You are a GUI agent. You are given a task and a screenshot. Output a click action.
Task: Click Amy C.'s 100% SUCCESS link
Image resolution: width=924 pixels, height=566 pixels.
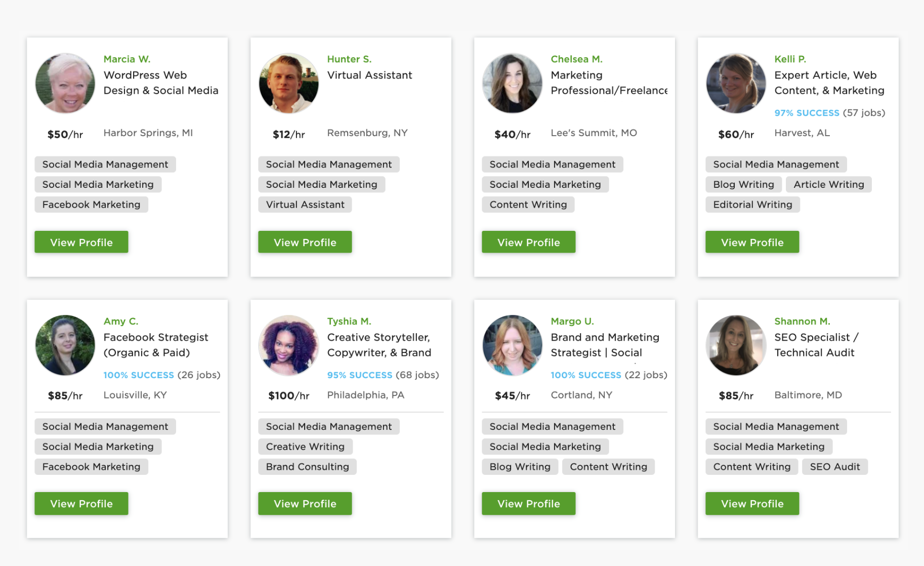click(x=139, y=375)
